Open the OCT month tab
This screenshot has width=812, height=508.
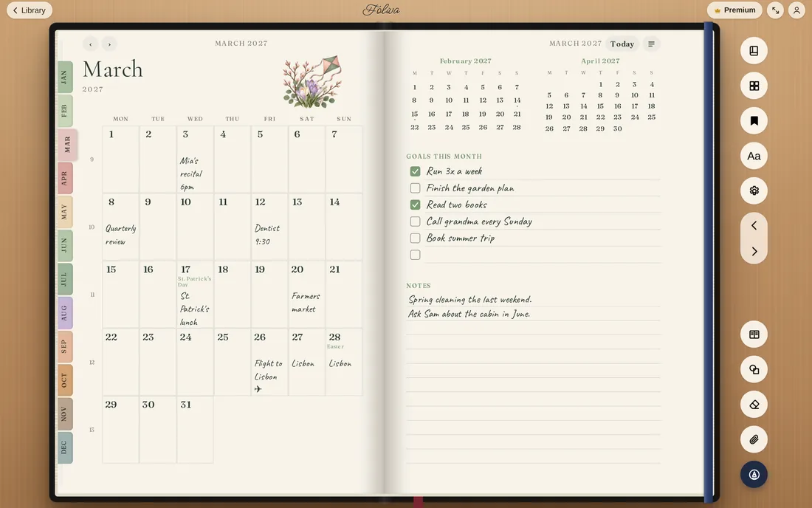[65, 380]
